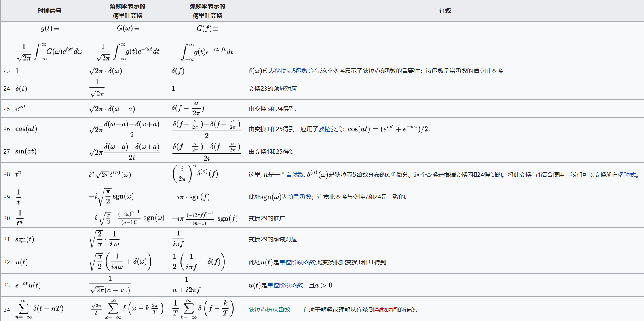The height and width of the screenshot is (321, 644).
Task: Click the sin(at) time-domain cell
Action: 49,151
